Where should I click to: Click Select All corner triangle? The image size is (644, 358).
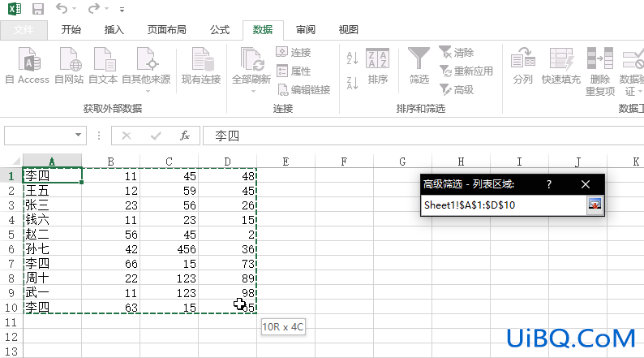coord(15,161)
